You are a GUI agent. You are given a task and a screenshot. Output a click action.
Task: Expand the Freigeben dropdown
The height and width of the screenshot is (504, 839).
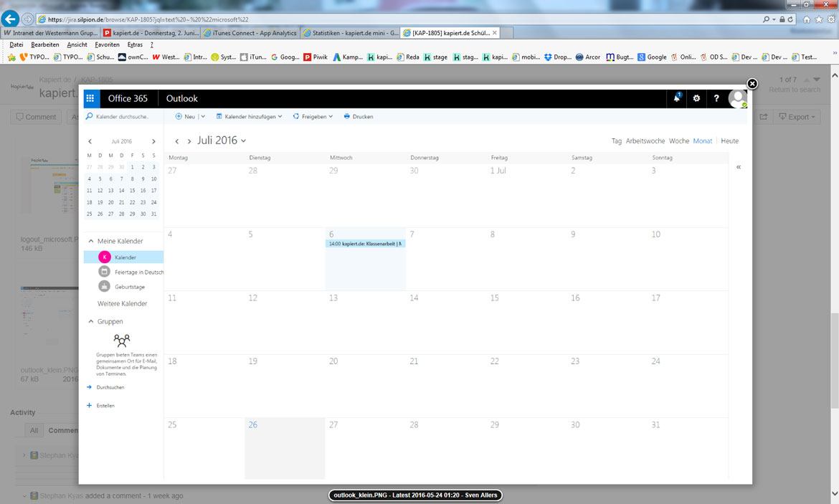[313, 116]
